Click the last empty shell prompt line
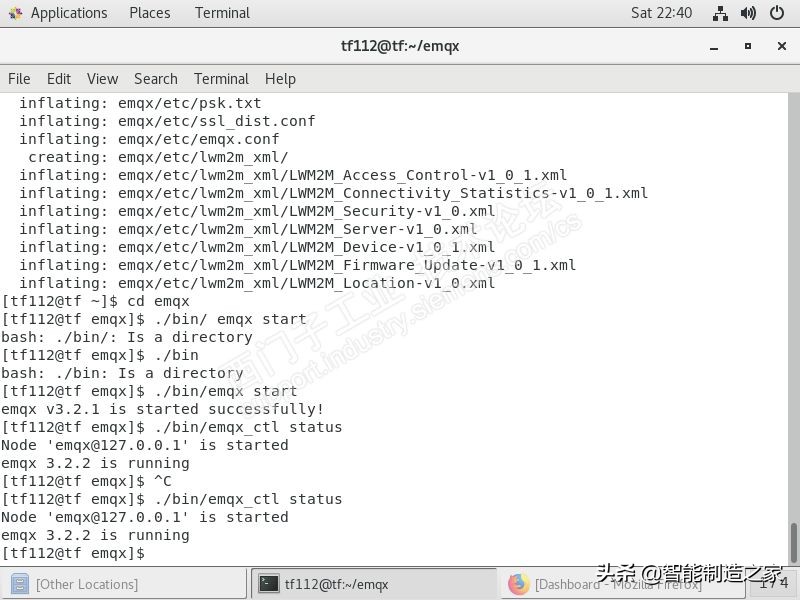Viewport: 800px width, 600px height. tap(73, 553)
